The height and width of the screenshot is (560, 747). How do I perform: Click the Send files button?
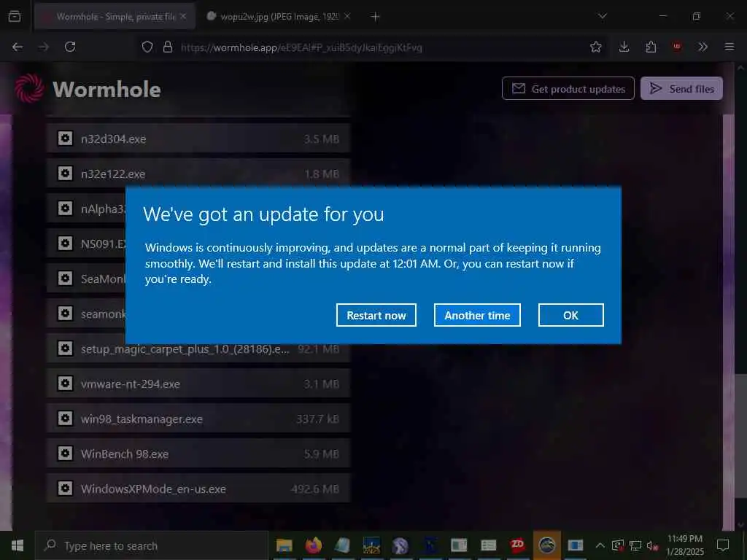point(681,88)
